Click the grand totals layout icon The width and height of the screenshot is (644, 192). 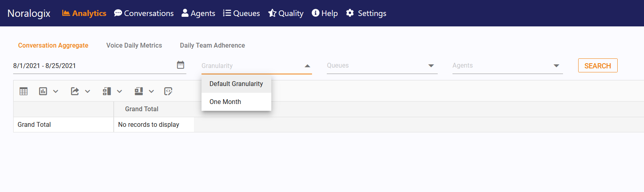[138, 91]
